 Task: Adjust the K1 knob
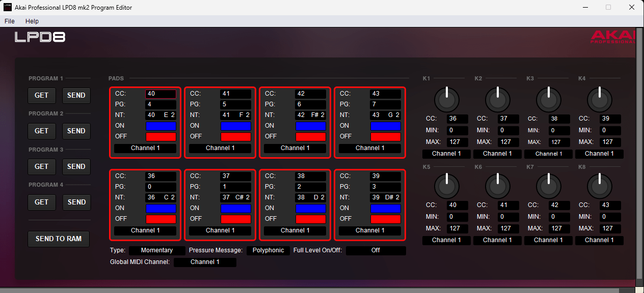click(x=446, y=99)
